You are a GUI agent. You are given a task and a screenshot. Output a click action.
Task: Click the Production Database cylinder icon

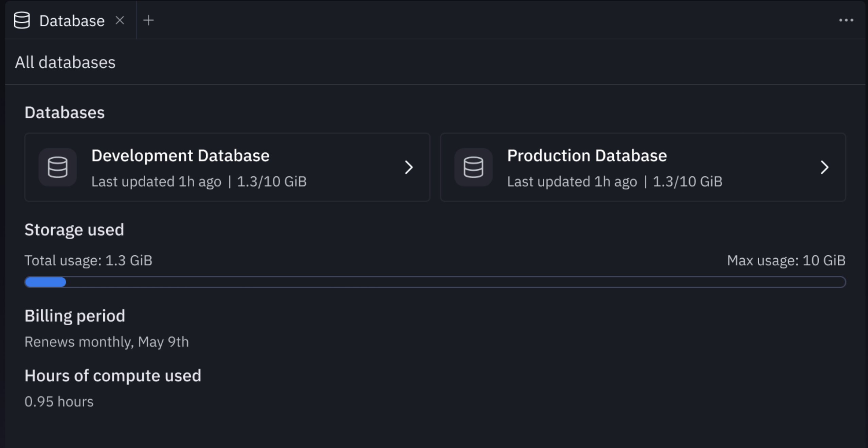[473, 167]
